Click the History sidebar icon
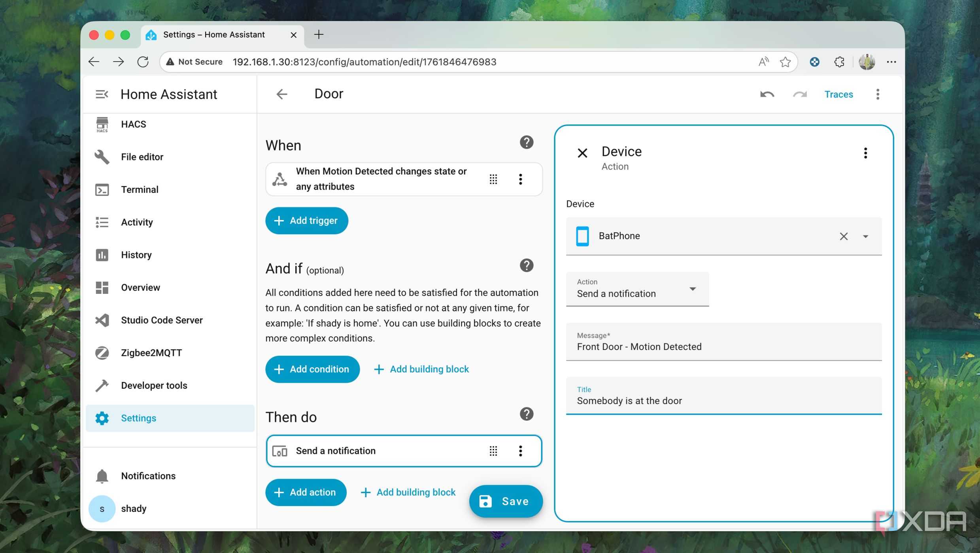The image size is (980, 553). click(102, 255)
